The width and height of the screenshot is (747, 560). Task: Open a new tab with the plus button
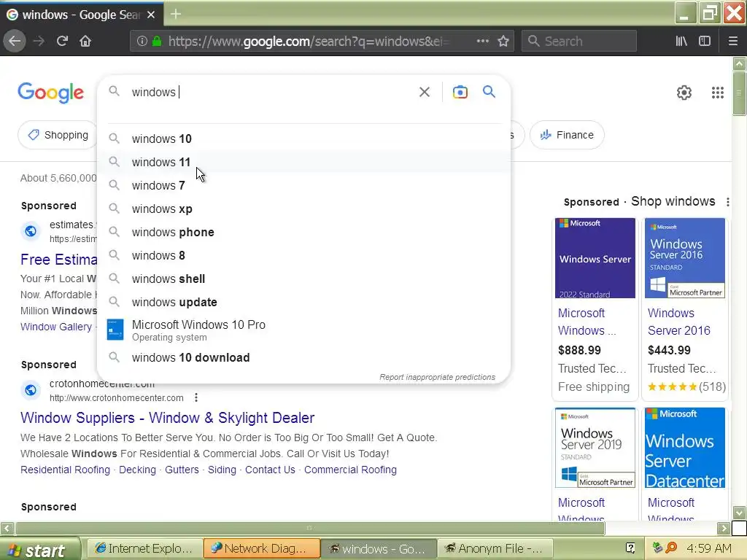point(175,15)
